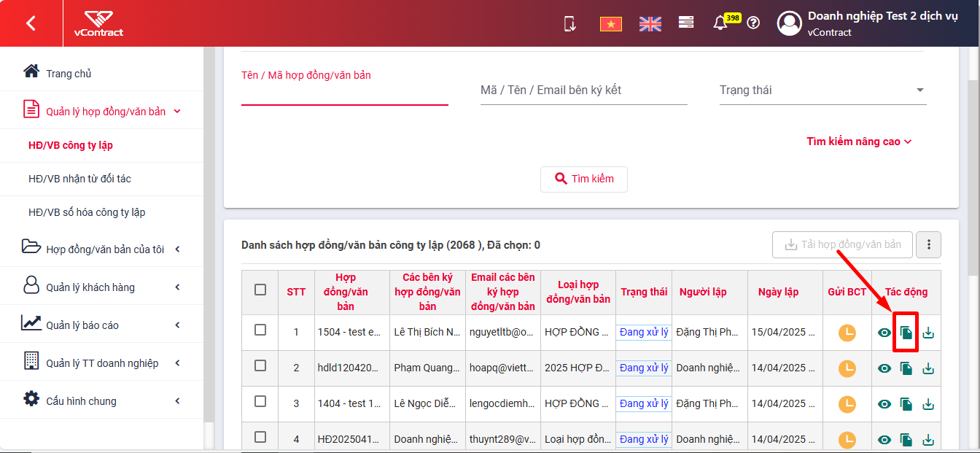Select the checkbox for row 3

tap(260, 401)
